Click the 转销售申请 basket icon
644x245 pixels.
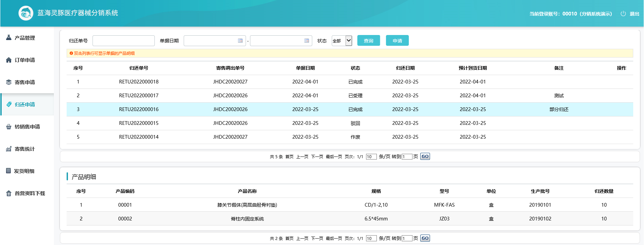(x=9, y=127)
